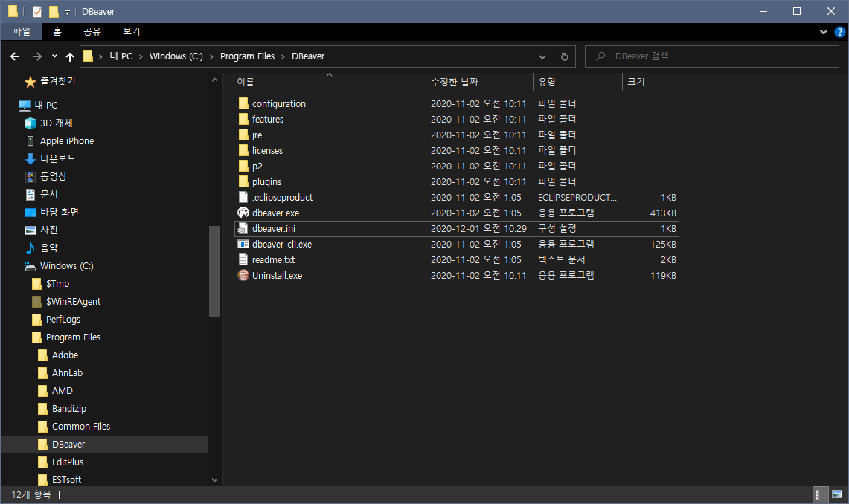Click the Windows (C:) drive icon in tree
849x504 pixels.
coord(30,266)
